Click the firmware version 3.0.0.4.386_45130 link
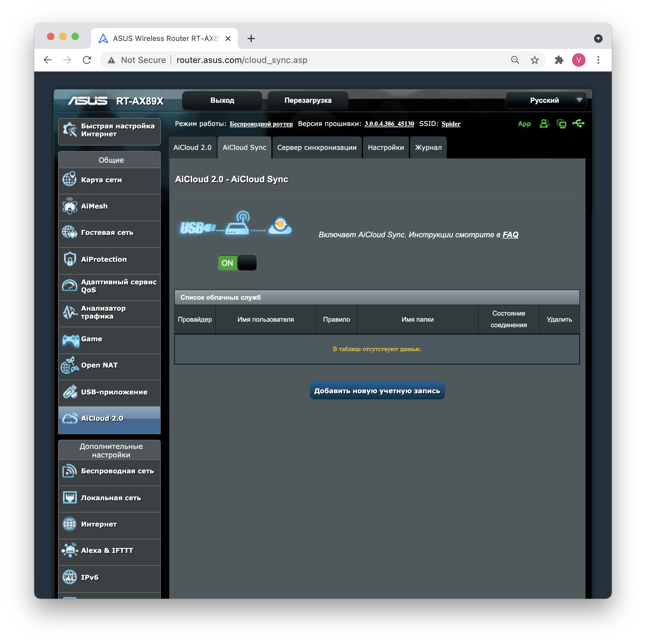Image resolution: width=646 pixels, height=644 pixels. [389, 124]
